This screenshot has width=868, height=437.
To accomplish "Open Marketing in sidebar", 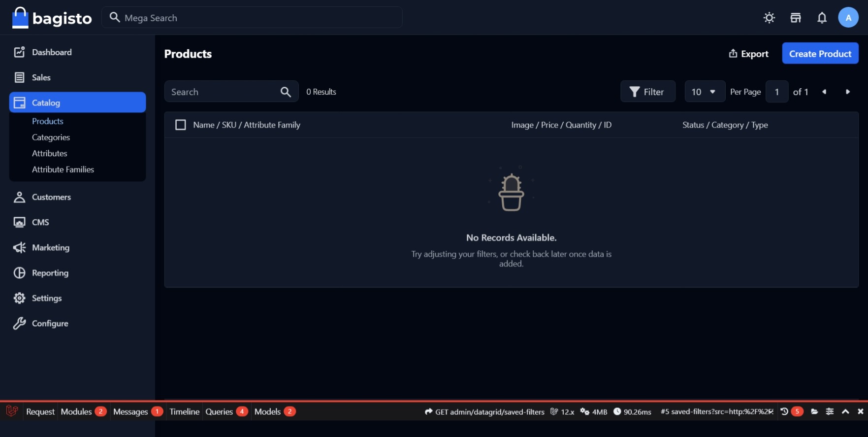I will (77, 247).
